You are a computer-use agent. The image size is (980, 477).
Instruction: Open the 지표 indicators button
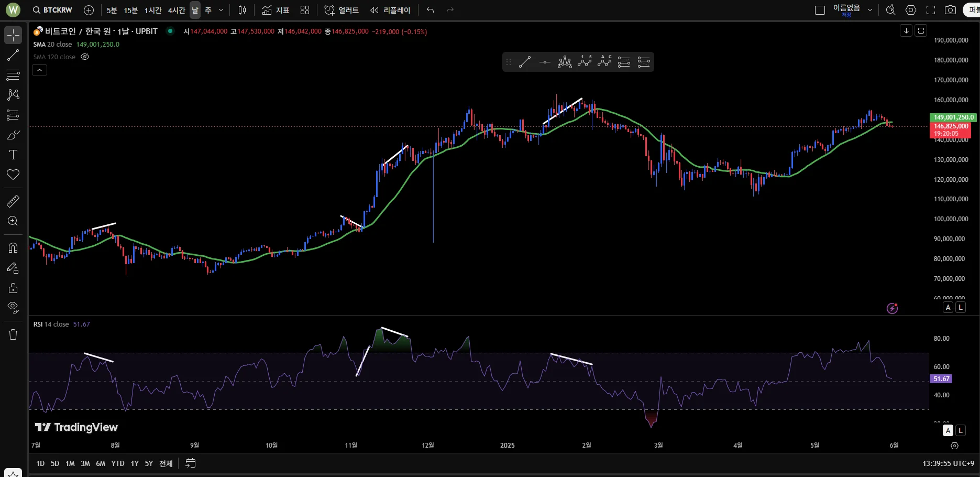coord(276,10)
